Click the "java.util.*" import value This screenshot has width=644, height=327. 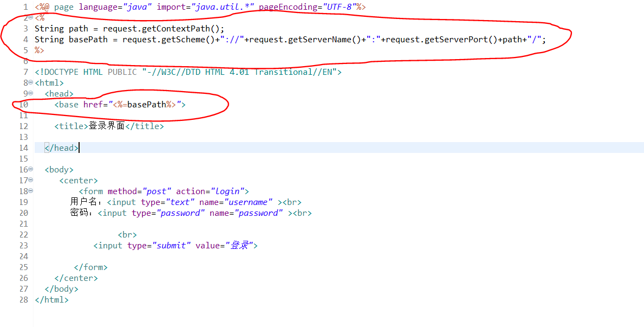(x=223, y=7)
